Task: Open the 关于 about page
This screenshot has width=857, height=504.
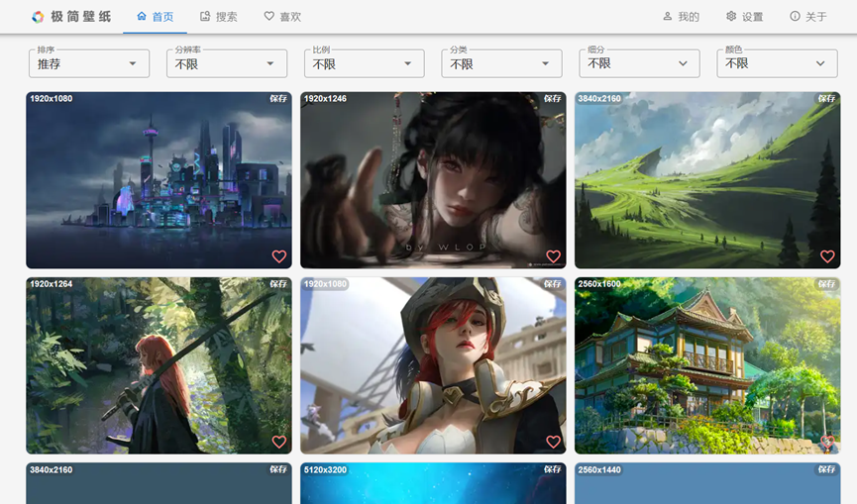Action: point(808,17)
